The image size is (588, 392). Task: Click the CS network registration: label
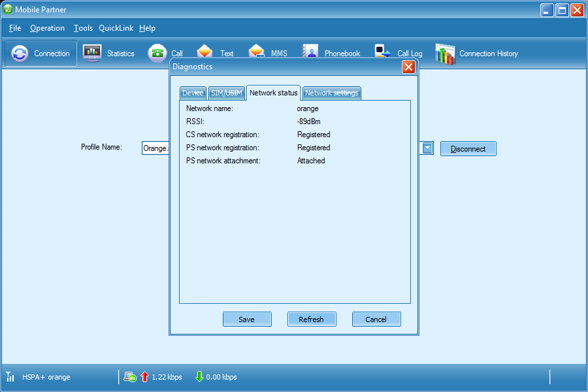(223, 135)
